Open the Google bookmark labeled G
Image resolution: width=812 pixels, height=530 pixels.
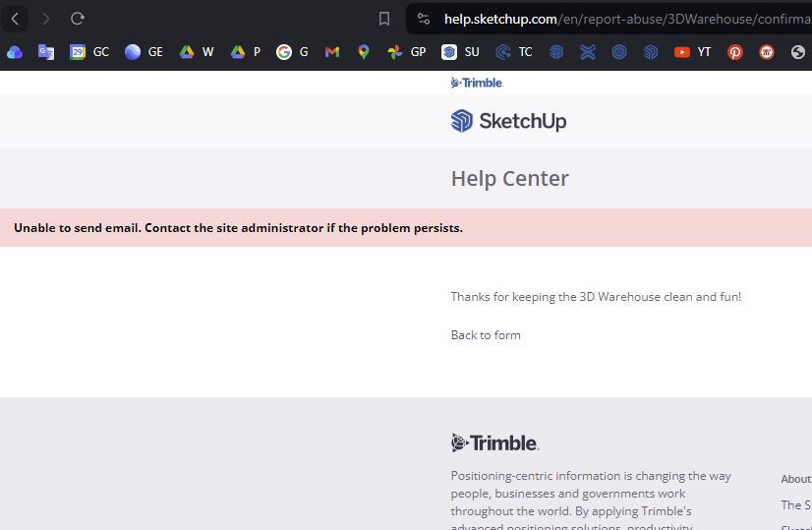(x=292, y=52)
